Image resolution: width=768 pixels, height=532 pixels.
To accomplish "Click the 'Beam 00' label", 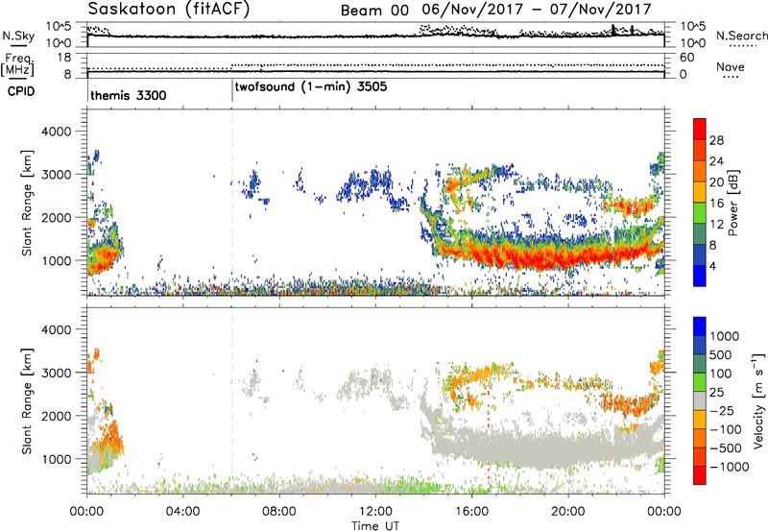I will 374,11.
